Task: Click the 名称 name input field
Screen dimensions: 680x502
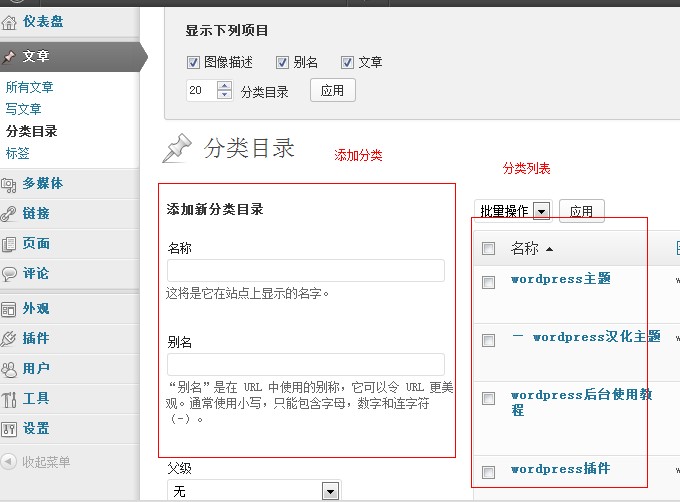Action: [x=305, y=270]
